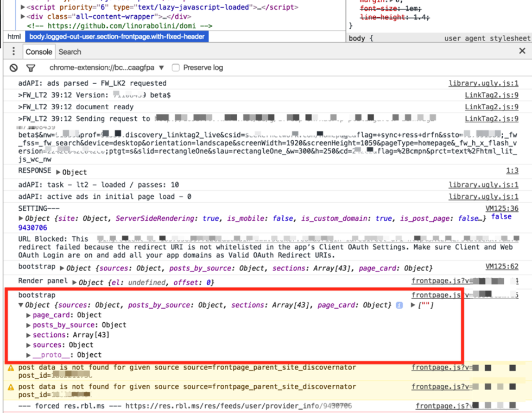Expand the page_card Object property
Screen dimensions: 532x413
[x=29, y=315]
